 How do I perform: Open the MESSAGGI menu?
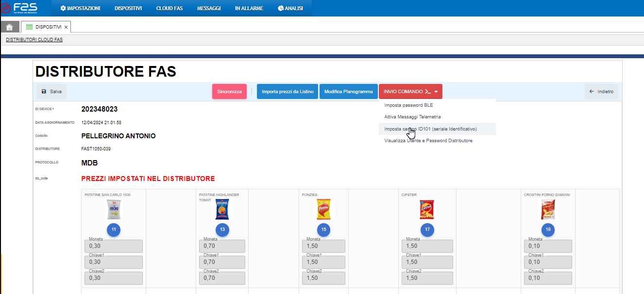pos(209,8)
